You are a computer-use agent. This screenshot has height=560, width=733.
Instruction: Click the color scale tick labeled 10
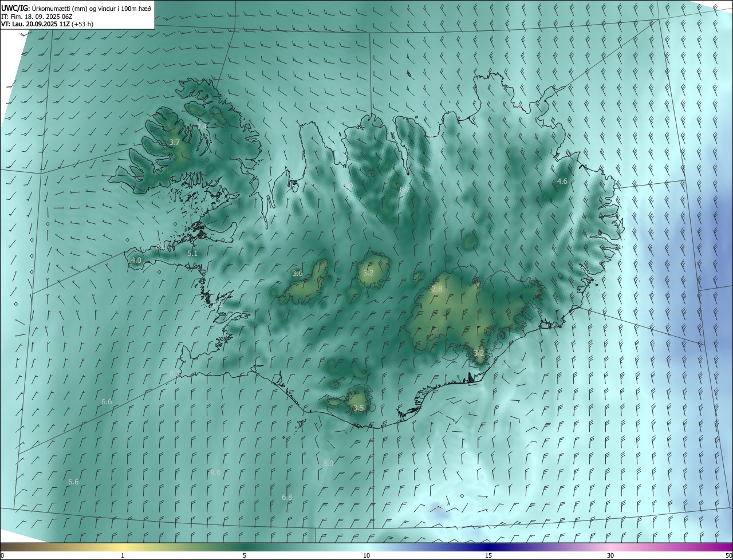tap(366, 555)
